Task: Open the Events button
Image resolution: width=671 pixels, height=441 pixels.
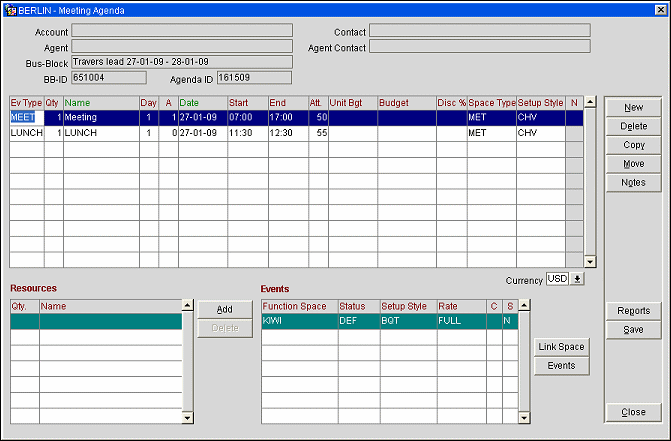Action: click(561, 366)
